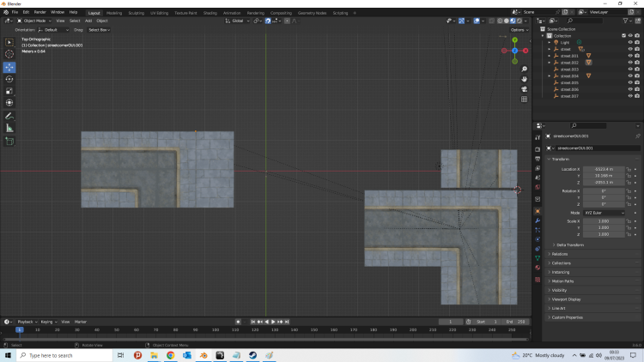This screenshot has height=362, width=644.
Task: Select the Rotate tool
Action: (9, 79)
